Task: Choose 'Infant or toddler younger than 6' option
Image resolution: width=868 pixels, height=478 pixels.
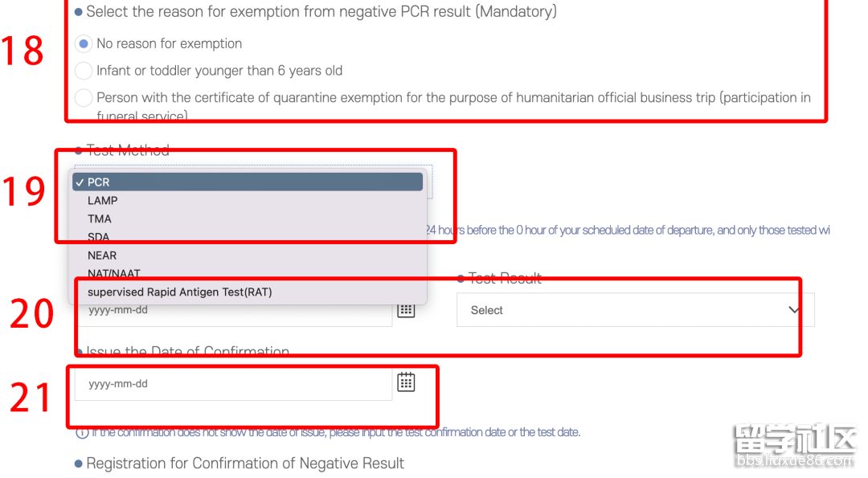Action: tap(84, 71)
